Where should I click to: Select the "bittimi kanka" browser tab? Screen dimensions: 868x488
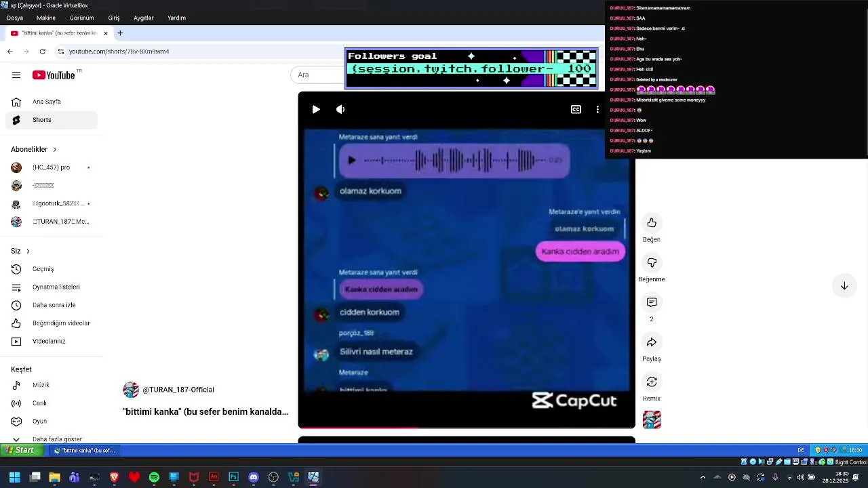coord(59,33)
